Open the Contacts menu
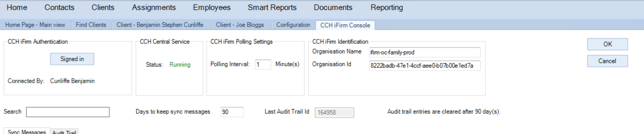The width and height of the screenshot is (644, 134). point(59,7)
